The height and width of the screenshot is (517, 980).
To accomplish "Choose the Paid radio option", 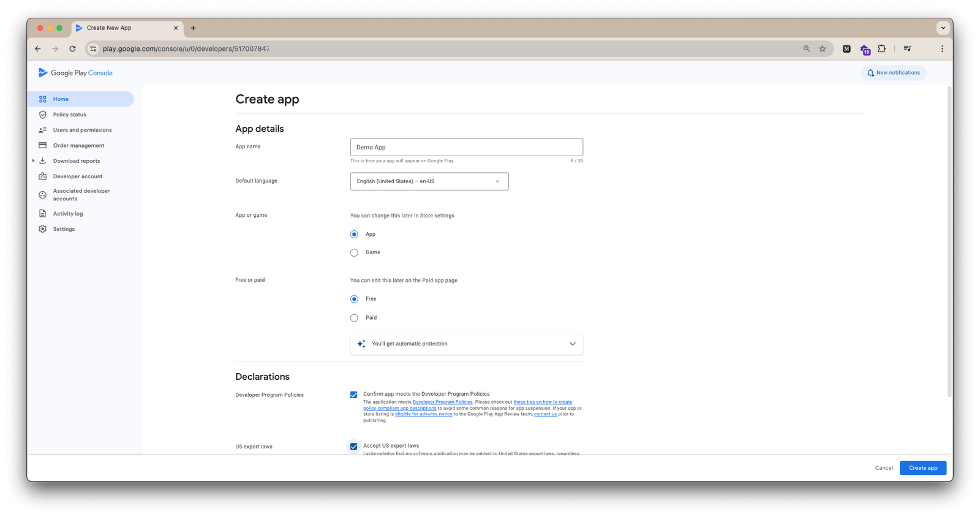I will point(354,318).
